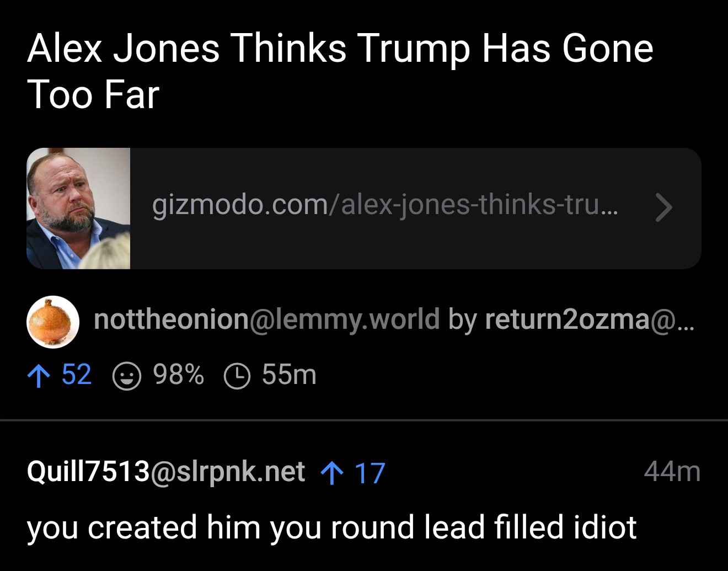Tap the 98% upvote ratio
The image size is (728, 571).
(178, 375)
